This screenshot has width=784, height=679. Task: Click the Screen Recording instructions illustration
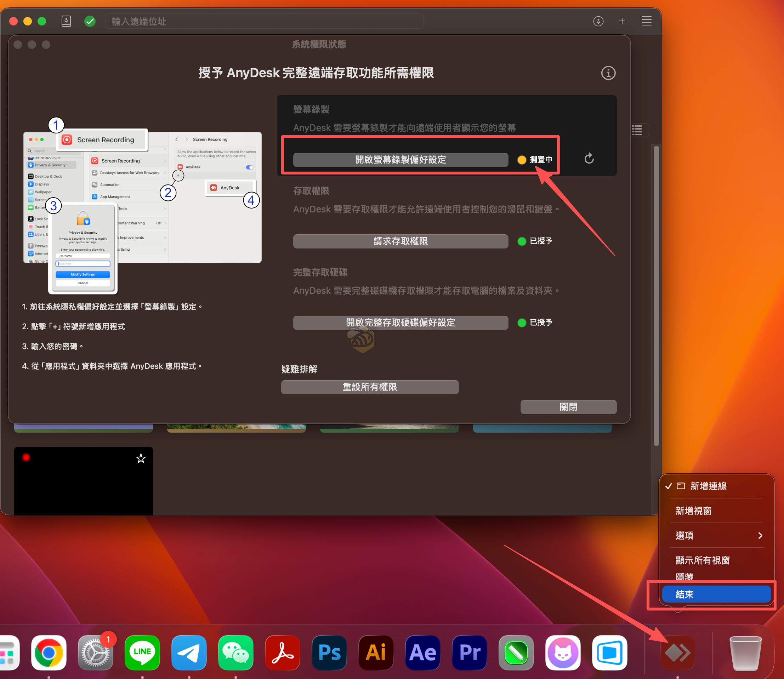coord(142,205)
